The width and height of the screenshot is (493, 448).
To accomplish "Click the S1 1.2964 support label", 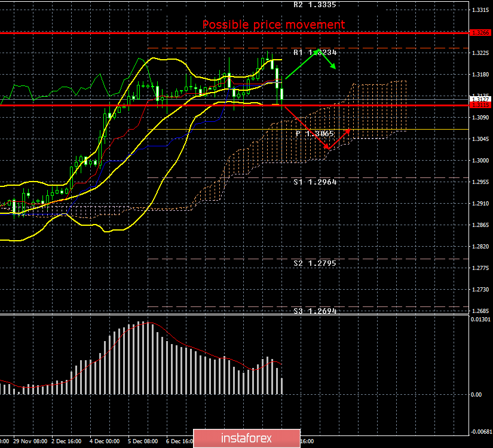I will (x=315, y=182).
